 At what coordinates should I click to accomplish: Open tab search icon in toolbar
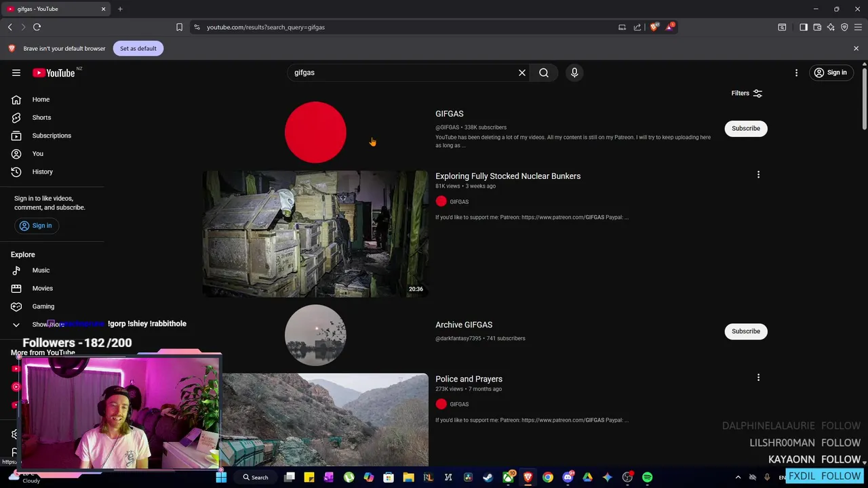pyautogui.click(x=782, y=27)
